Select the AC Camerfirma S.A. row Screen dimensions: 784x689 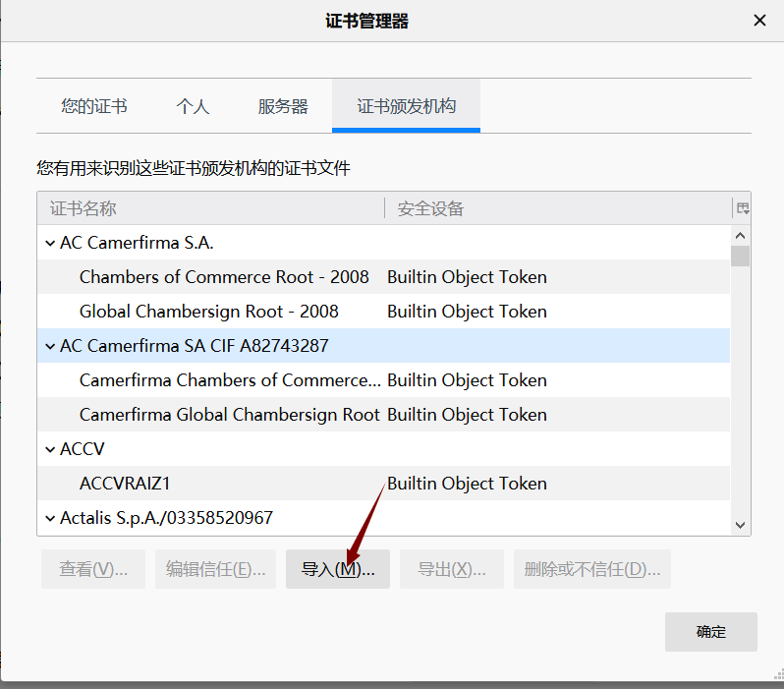384,243
